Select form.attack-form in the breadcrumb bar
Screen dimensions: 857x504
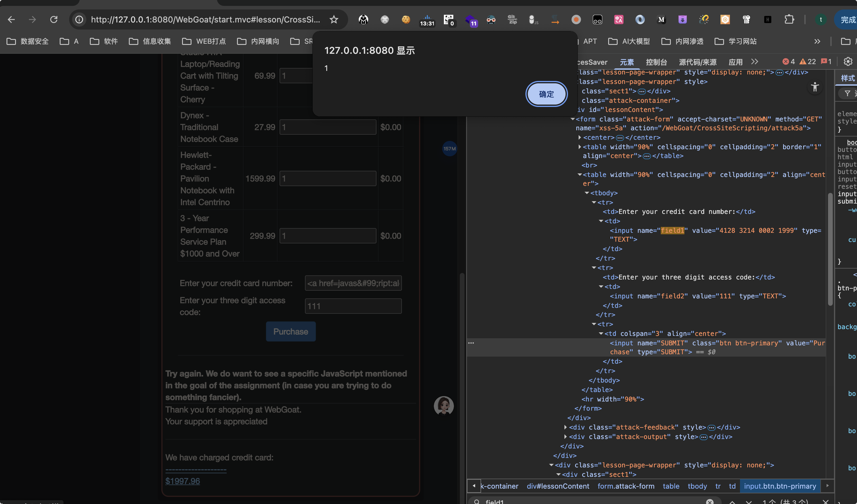(x=626, y=486)
